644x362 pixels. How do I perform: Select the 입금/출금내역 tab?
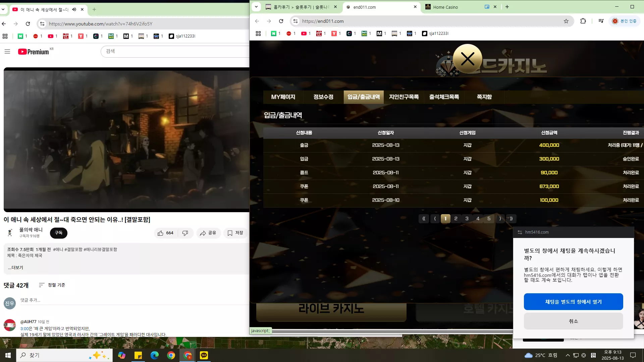click(364, 97)
